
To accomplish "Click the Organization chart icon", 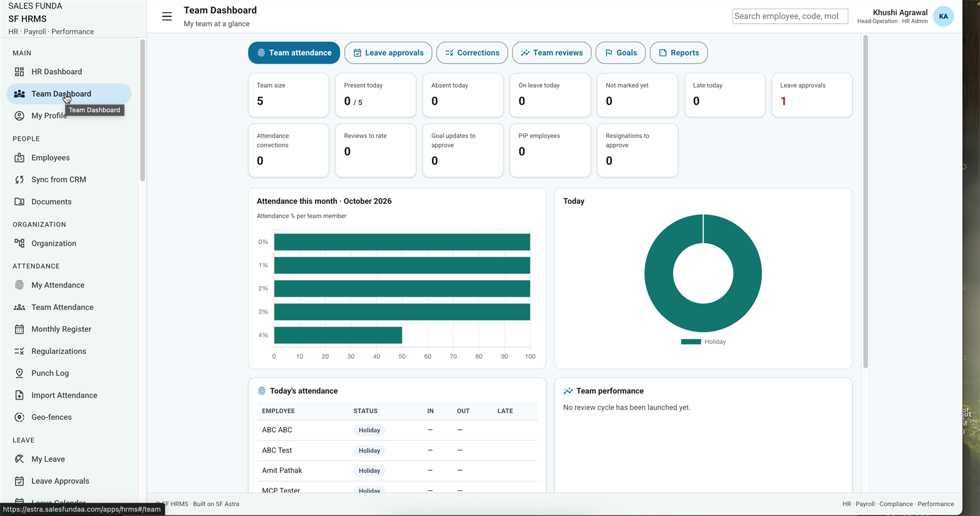I will click(20, 244).
